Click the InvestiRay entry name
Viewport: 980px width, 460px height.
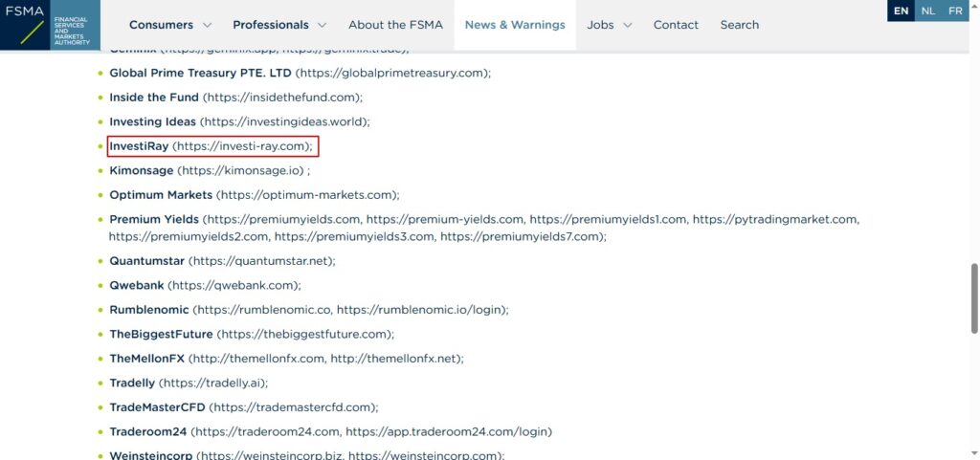pyautogui.click(x=139, y=146)
